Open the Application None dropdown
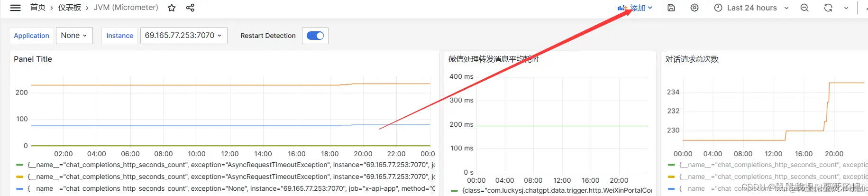This screenshot has height=196, width=868. pyautogui.click(x=74, y=36)
